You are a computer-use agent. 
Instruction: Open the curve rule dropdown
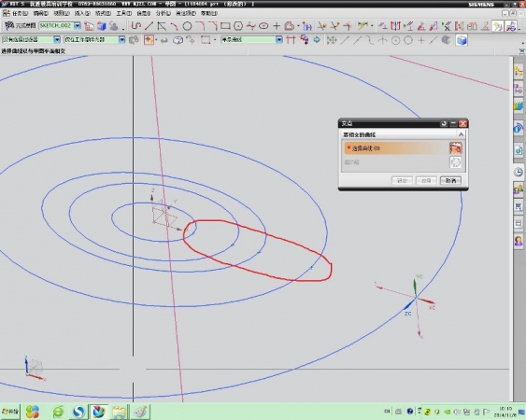pos(279,39)
